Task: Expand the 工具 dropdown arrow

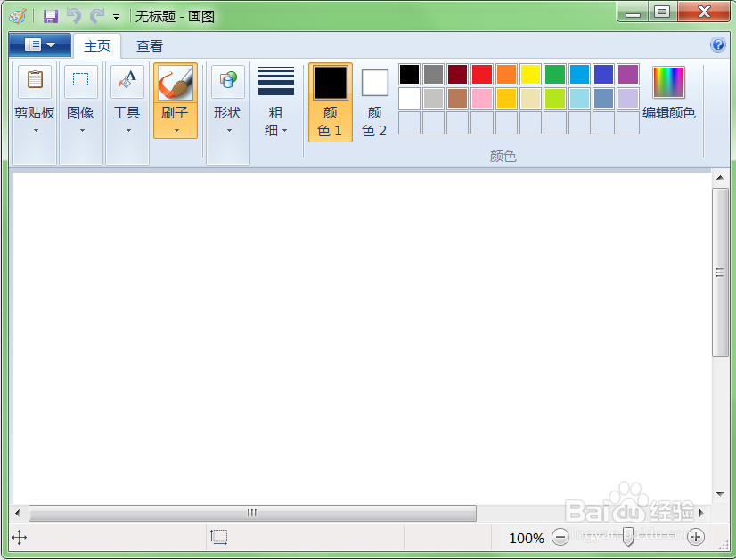Action: [x=128, y=130]
